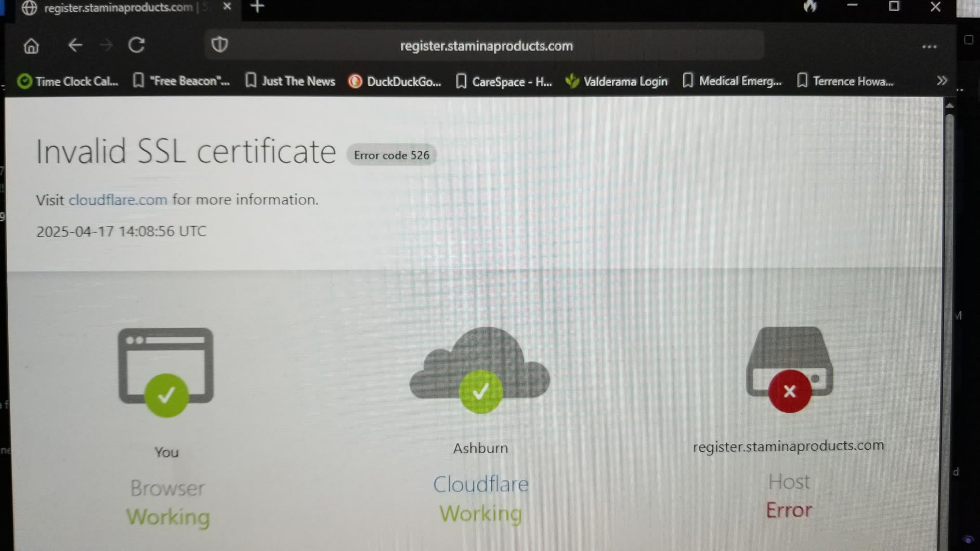Viewport: 980px width, 551px height.
Task: Open the CareSpace - H... bookmark
Action: pyautogui.click(x=504, y=82)
